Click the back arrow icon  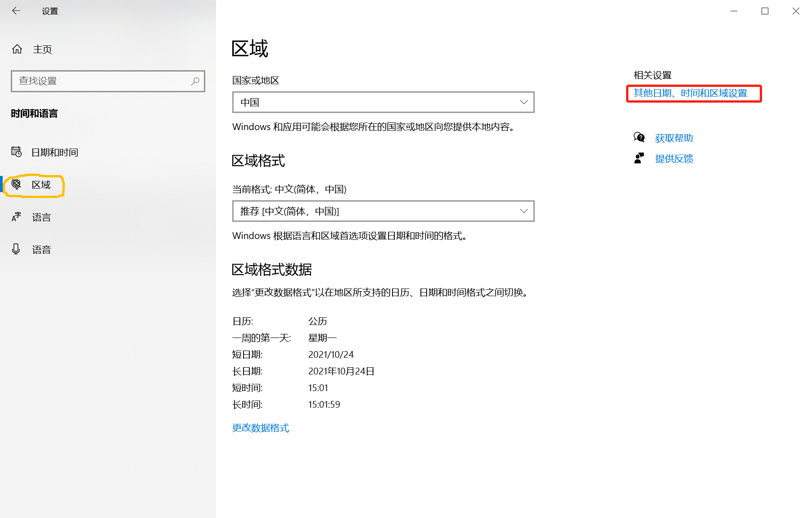pyautogui.click(x=16, y=11)
